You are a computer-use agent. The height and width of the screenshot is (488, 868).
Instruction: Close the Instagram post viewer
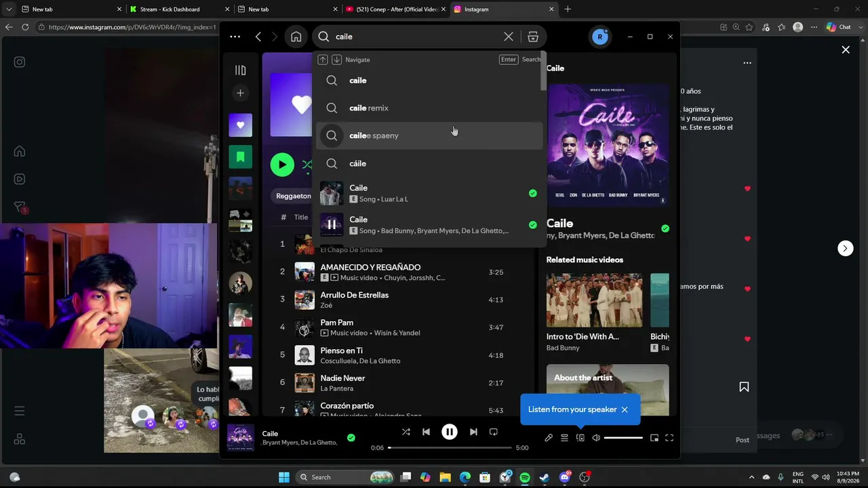pos(846,49)
